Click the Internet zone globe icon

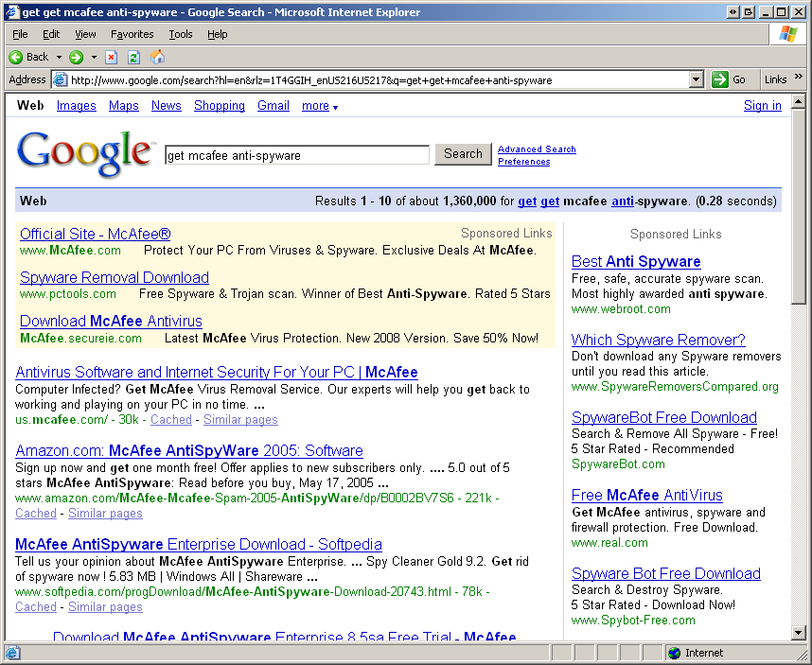tap(674, 653)
